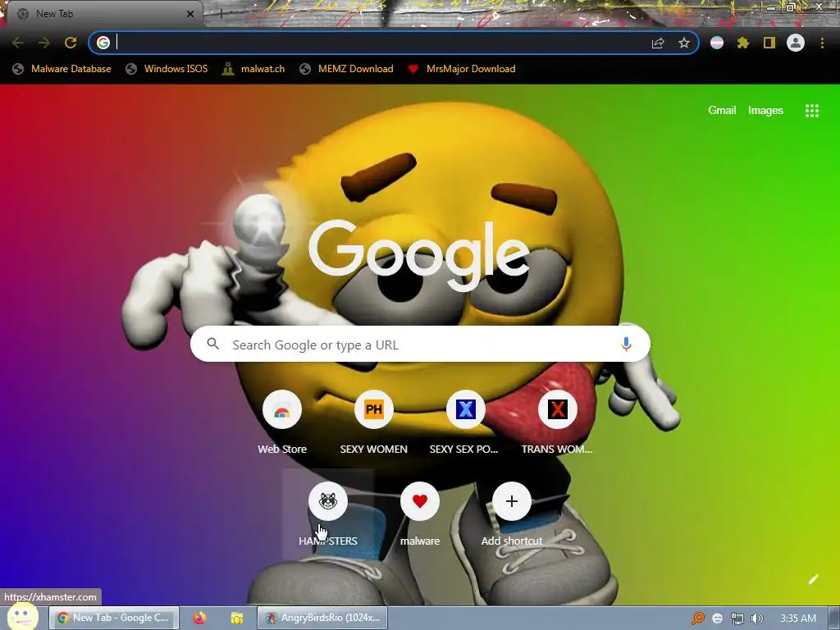Viewport: 840px width, 630px height.
Task: Open the MrsMajor Download bookmark
Action: tap(462, 69)
